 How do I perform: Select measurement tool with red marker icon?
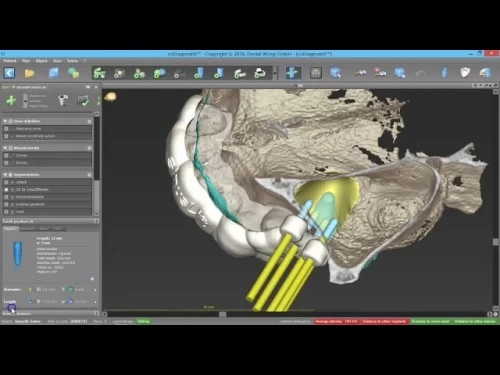click(x=380, y=73)
